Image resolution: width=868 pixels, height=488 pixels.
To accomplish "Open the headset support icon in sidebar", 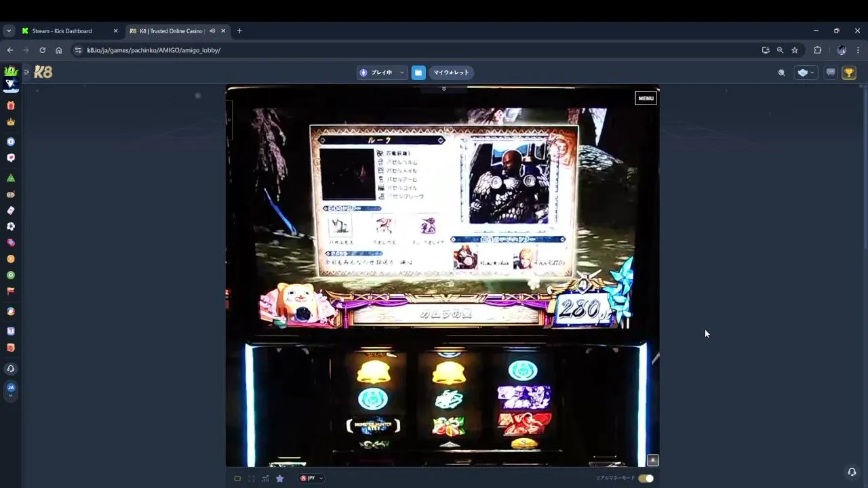I will click(x=11, y=369).
